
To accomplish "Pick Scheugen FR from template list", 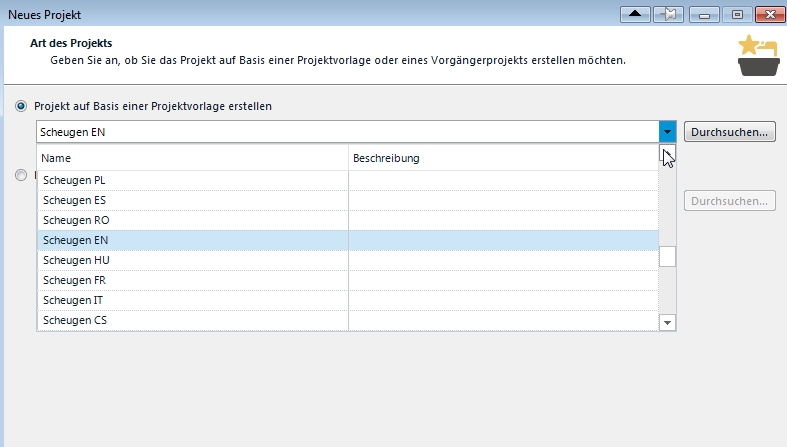I will coord(347,280).
